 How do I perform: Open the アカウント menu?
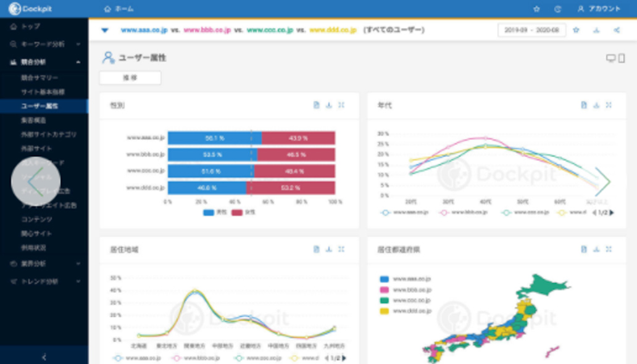[x=599, y=9]
